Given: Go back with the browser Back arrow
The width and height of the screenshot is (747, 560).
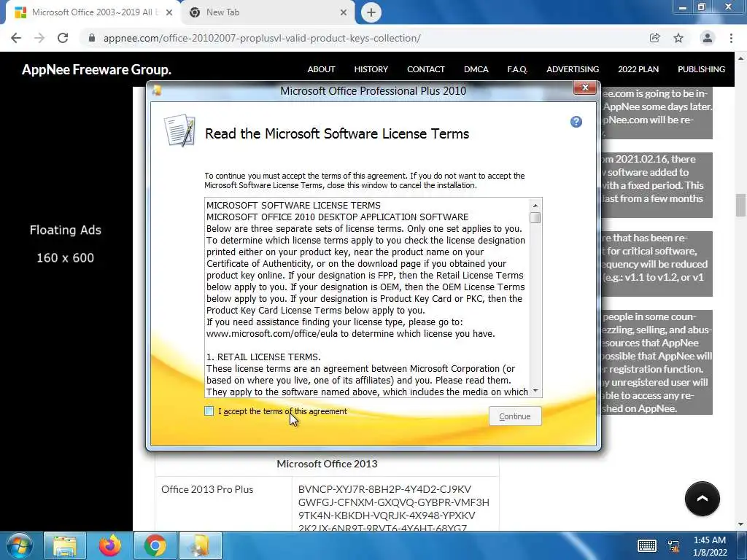Looking at the screenshot, I should pos(16,38).
